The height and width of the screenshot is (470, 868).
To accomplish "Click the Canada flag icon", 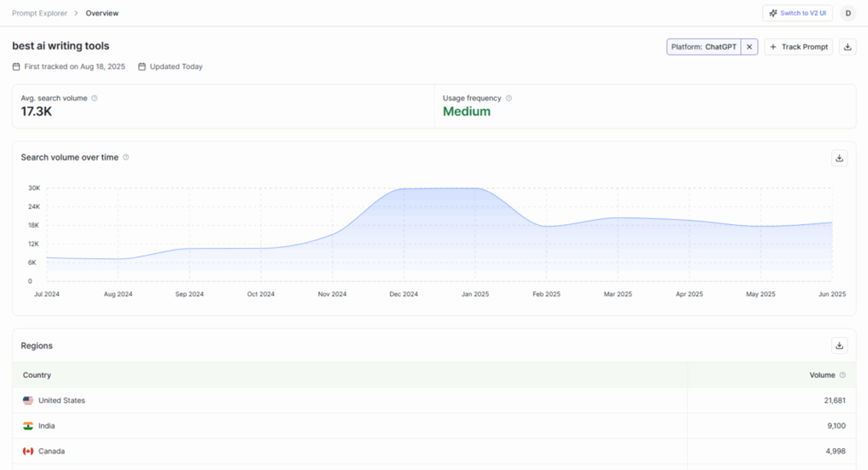I will (x=28, y=451).
